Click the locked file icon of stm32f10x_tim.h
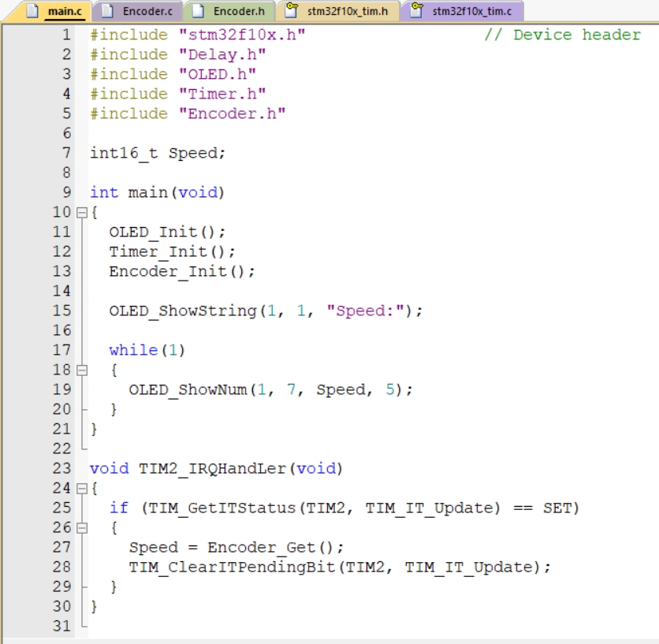This screenshot has width=659, height=644. point(291,10)
